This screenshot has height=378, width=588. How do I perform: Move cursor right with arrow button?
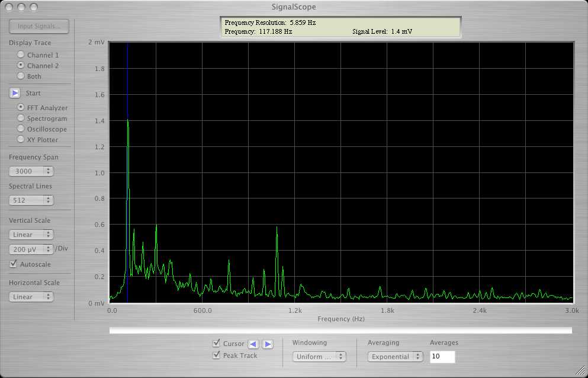(x=268, y=344)
